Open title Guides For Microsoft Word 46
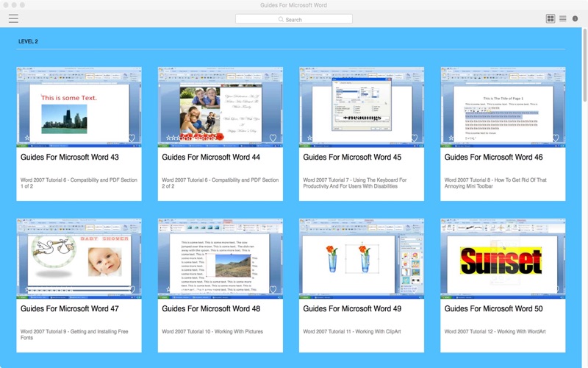 pyautogui.click(x=493, y=157)
